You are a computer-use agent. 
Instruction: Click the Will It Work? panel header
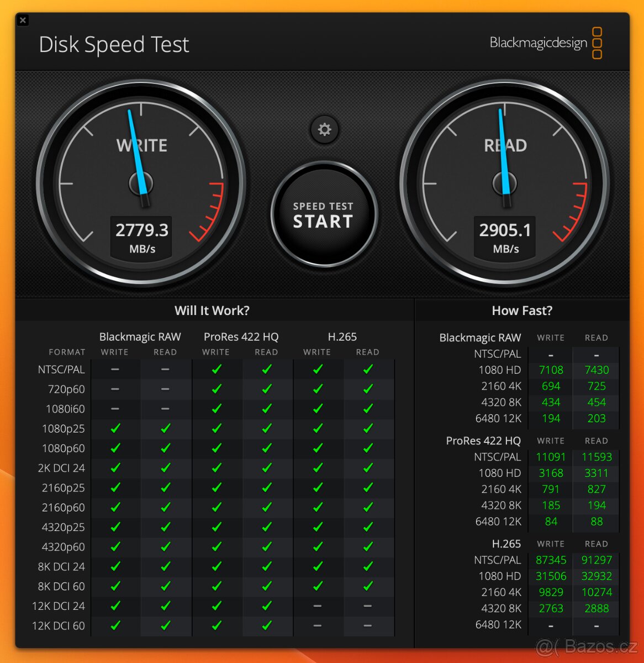coord(212,311)
